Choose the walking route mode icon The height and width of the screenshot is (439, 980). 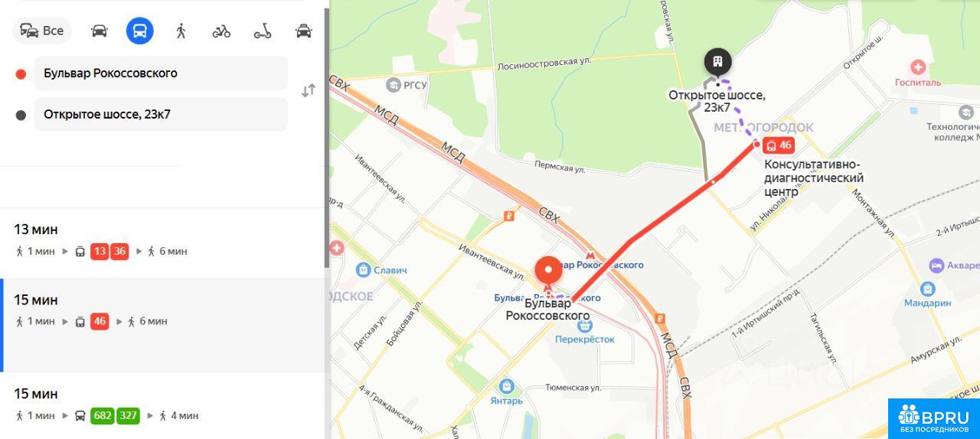[181, 31]
